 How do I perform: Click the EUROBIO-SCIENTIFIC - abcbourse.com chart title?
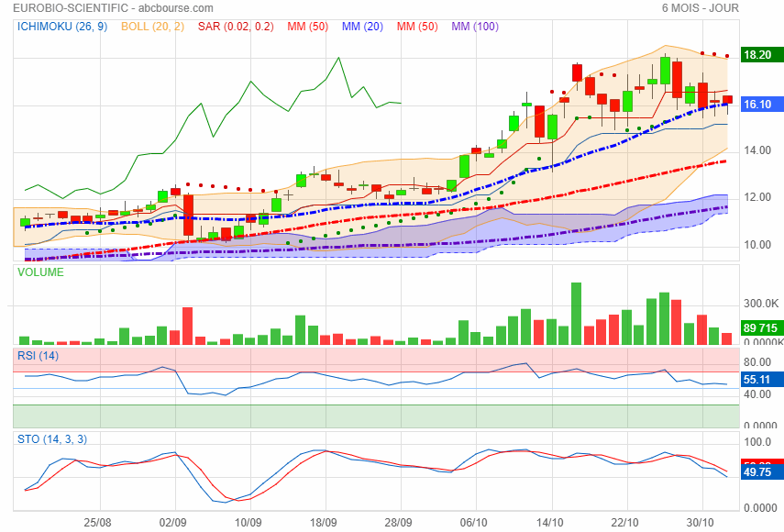tap(113, 8)
